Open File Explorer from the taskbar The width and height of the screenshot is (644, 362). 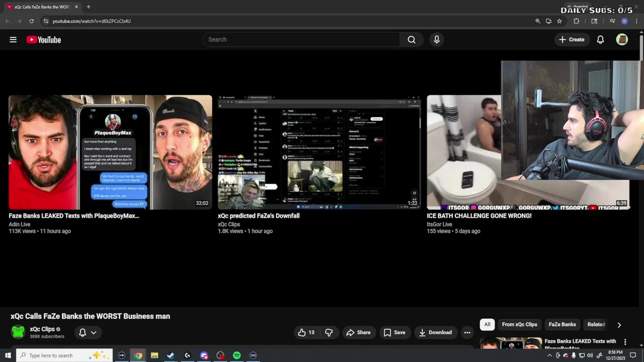coord(154,355)
